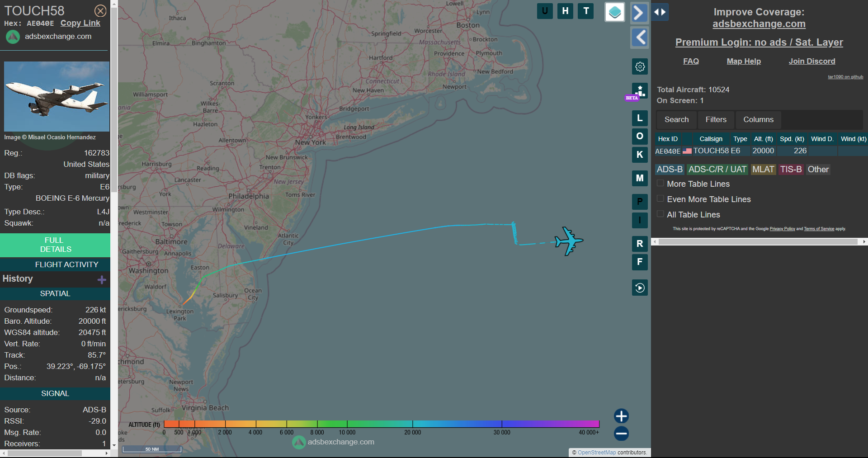Toggle sidebar width double-arrow button
This screenshot has width=868, height=458.
point(660,12)
